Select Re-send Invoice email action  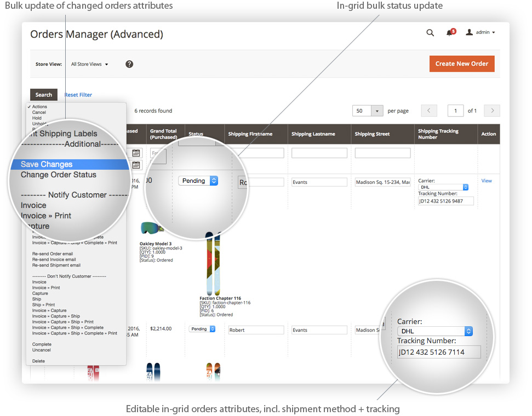(54, 259)
